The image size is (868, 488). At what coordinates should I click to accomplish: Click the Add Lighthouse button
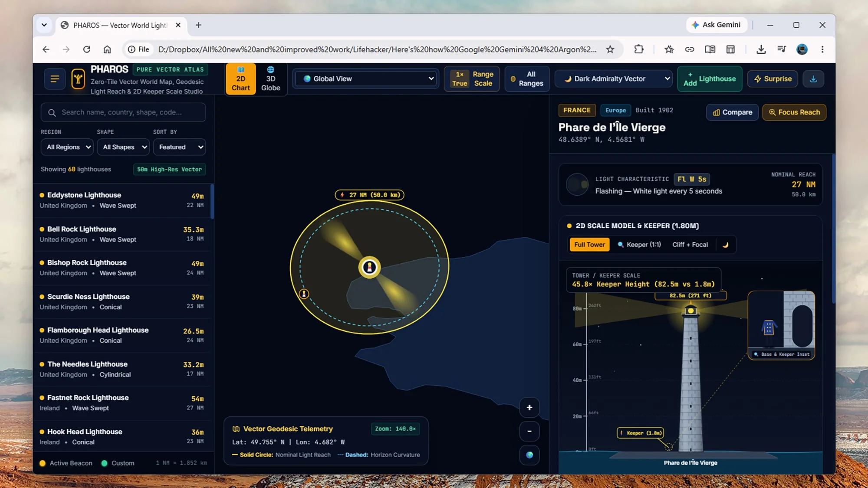[710, 79]
